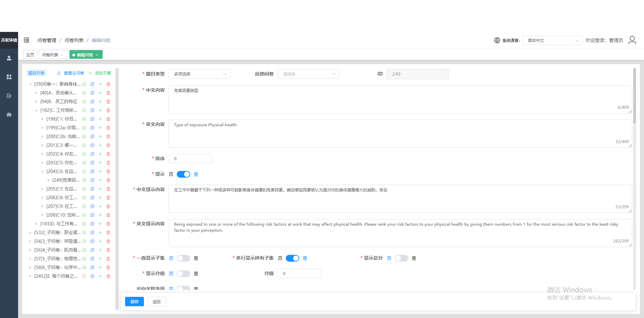Open the document edit icon in sidebar

(x=9, y=96)
